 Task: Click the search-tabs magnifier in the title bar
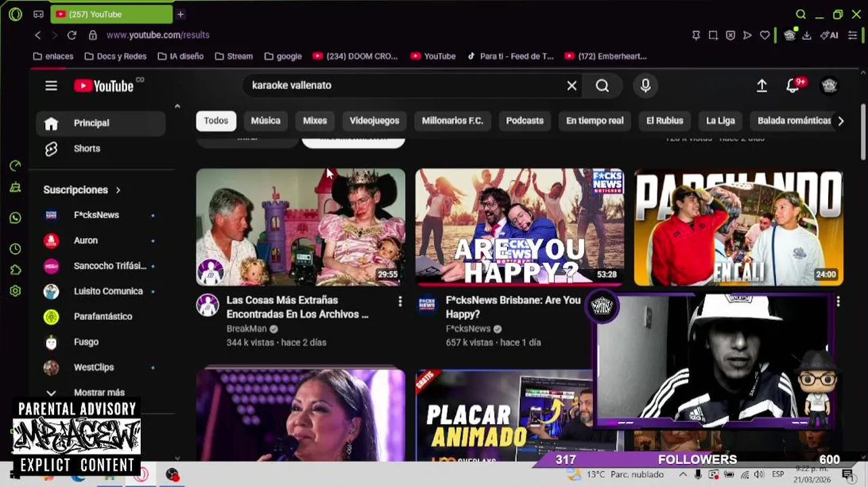[801, 14]
